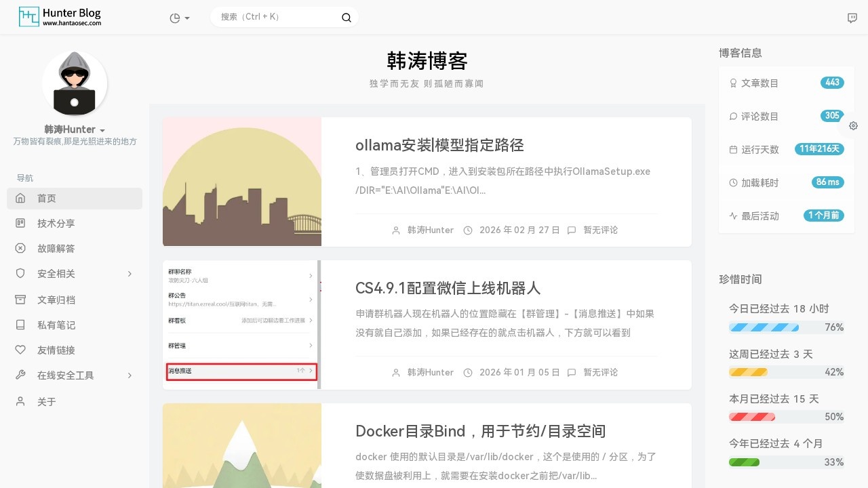
Task: Expand the 安全相关 submenu
Action: pyautogui.click(x=130, y=274)
